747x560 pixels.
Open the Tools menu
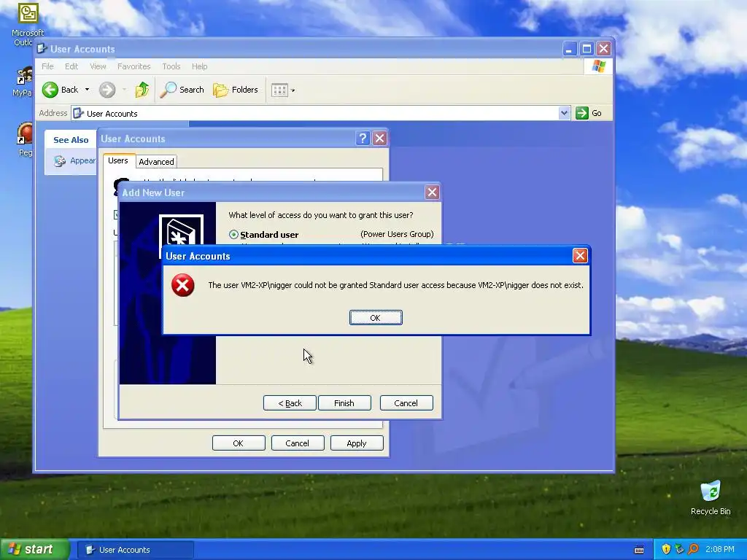click(x=171, y=66)
